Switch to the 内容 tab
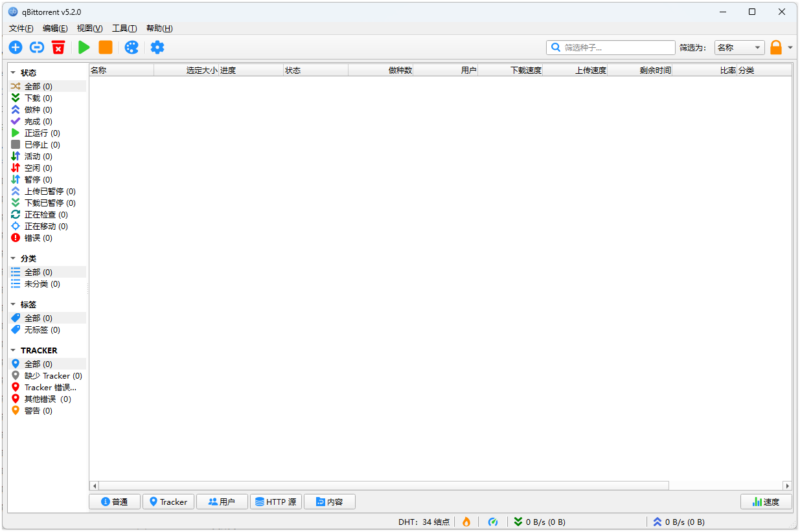This screenshot has height=532, width=800. coord(330,502)
